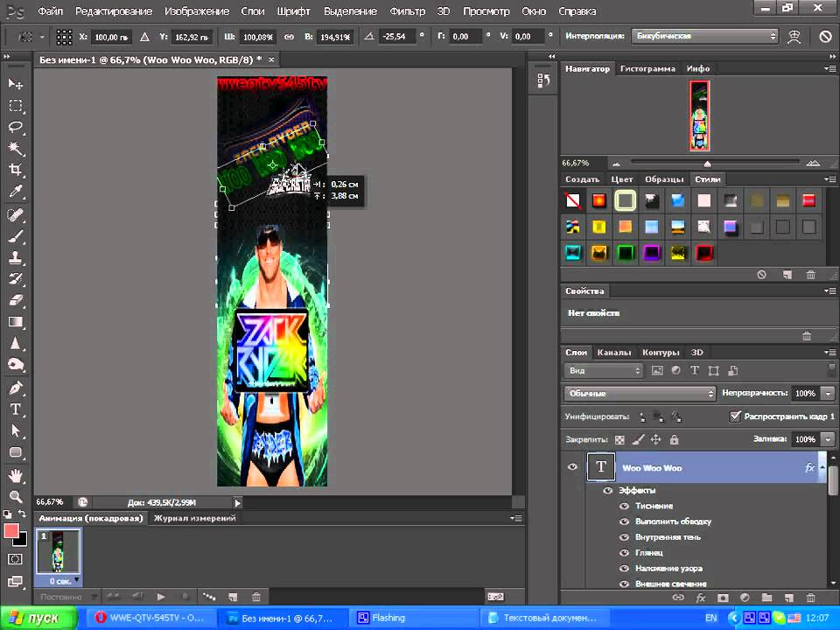Image resolution: width=840 pixels, height=630 pixels.
Task: Select the Move tool
Action: point(16,84)
